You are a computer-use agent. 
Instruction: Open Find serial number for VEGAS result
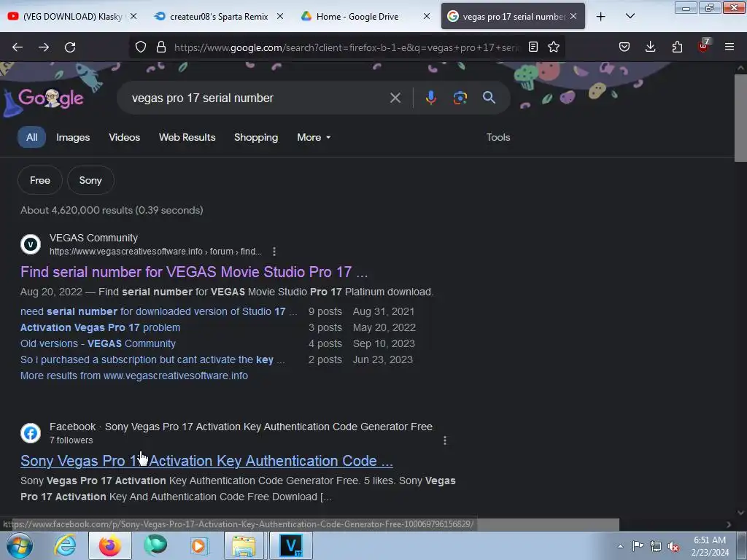194,272
